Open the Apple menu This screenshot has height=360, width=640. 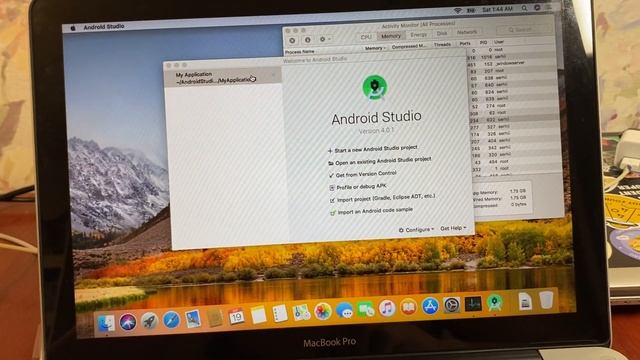click(x=73, y=28)
